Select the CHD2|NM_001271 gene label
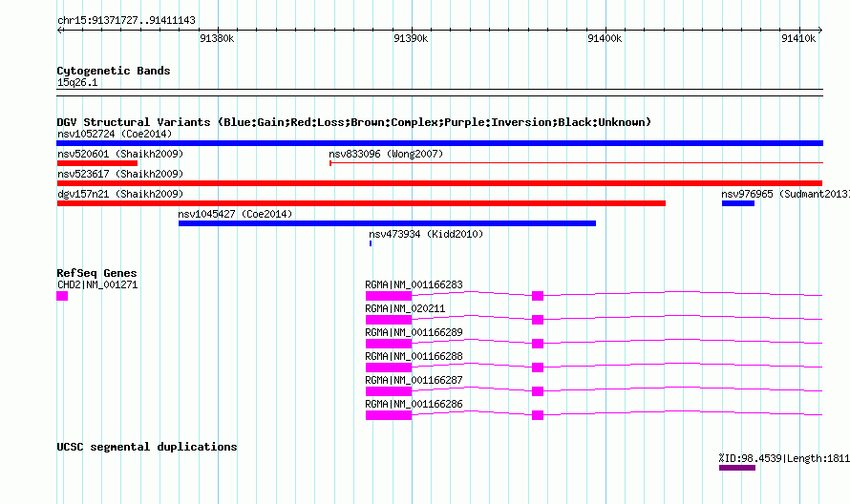Viewport: 850px width, 504px height. pyautogui.click(x=97, y=285)
